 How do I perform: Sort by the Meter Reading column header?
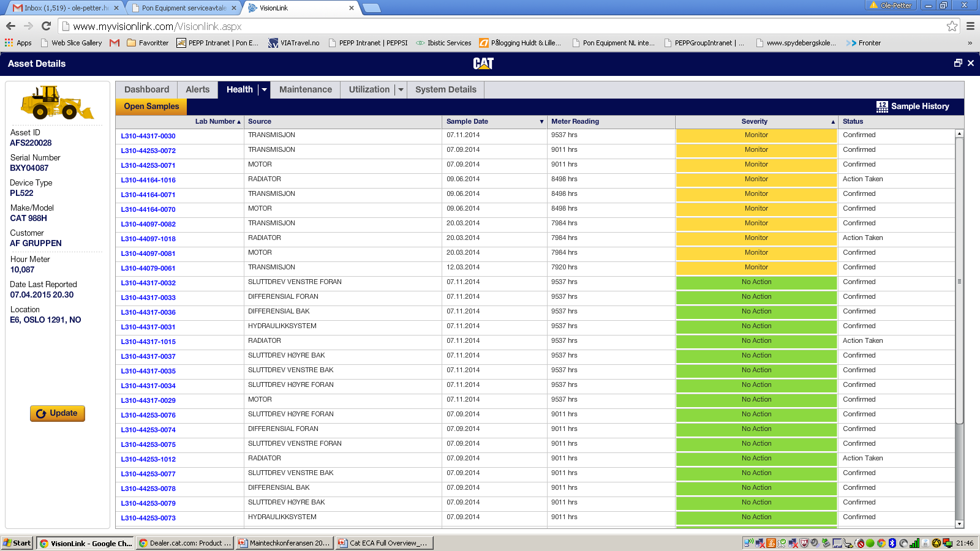pos(611,121)
